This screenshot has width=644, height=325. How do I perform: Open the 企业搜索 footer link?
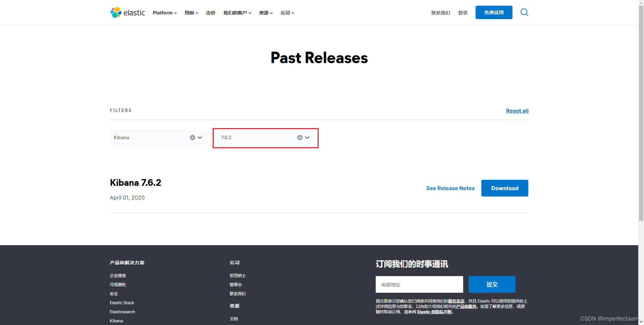118,276
